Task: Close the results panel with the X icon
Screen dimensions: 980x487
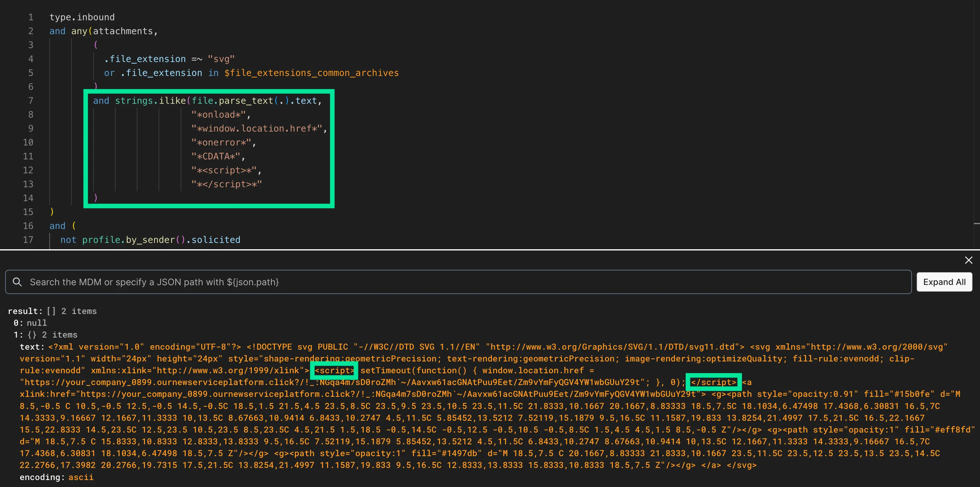Action: (x=968, y=260)
